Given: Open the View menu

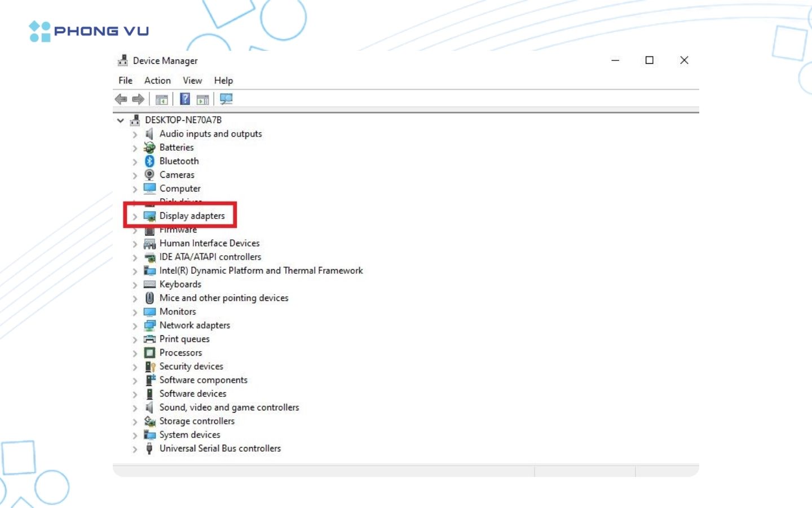Looking at the screenshot, I should click(x=192, y=81).
